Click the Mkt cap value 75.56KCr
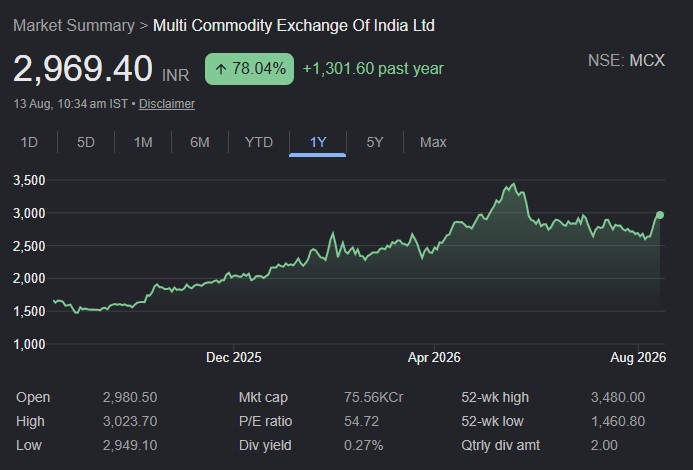 click(x=373, y=397)
